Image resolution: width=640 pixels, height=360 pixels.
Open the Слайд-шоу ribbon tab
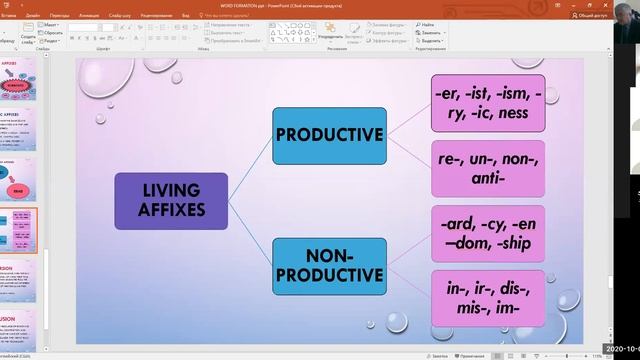pyautogui.click(x=120, y=16)
